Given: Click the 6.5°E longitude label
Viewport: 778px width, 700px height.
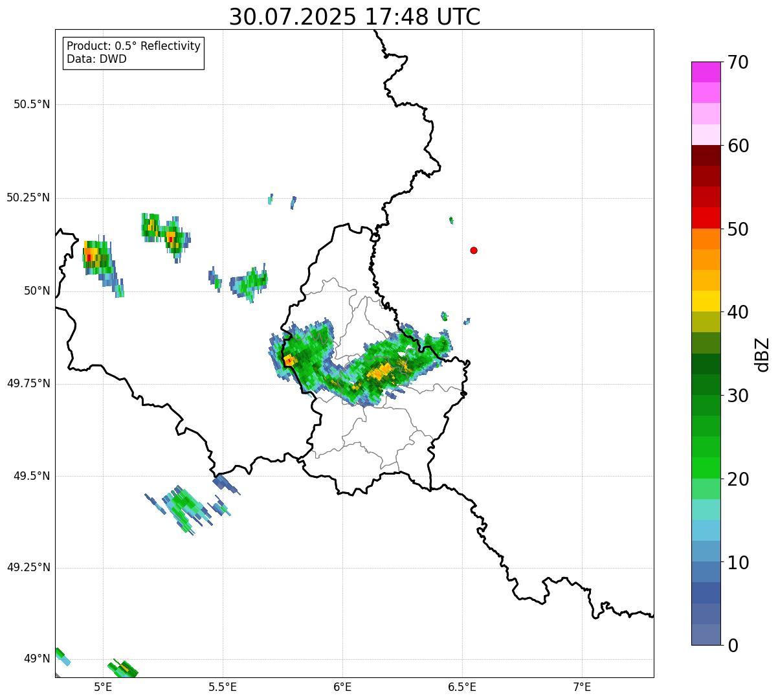Looking at the screenshot, I should (462, 687).
